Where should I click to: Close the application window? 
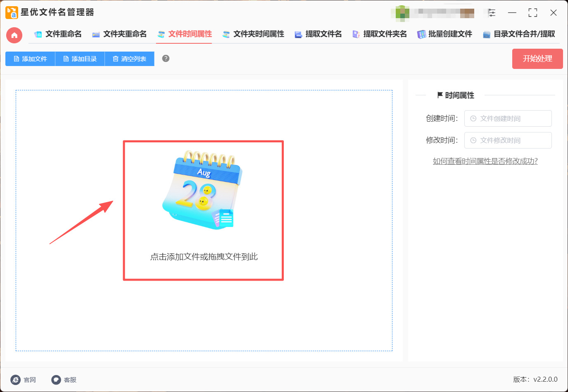point(554,13)
